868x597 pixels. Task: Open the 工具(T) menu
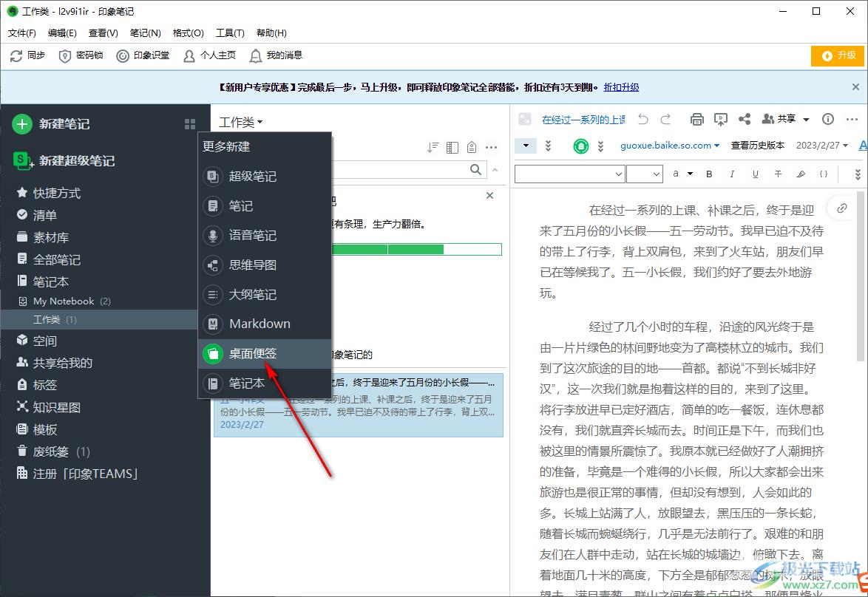[x=230, y=33]
